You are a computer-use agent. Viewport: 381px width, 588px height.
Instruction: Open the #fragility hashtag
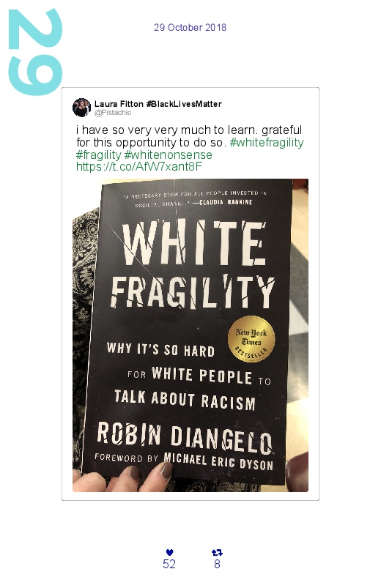(x=98, y=155)
